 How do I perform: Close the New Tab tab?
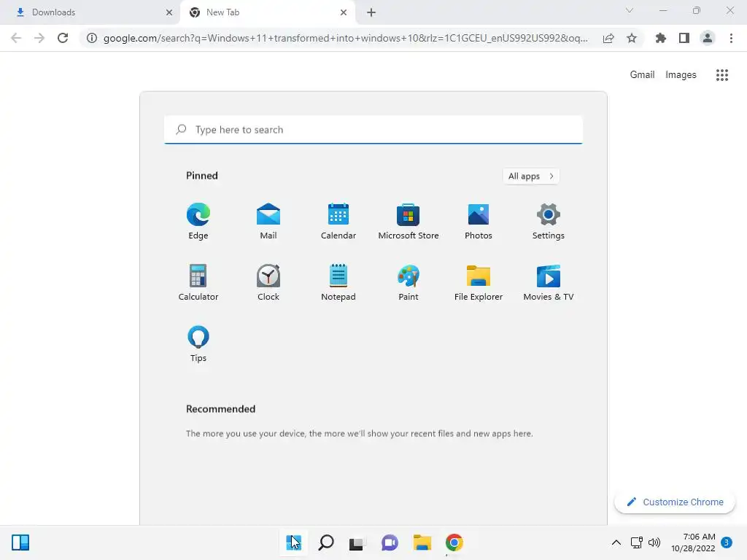click(x=344, y=12)
